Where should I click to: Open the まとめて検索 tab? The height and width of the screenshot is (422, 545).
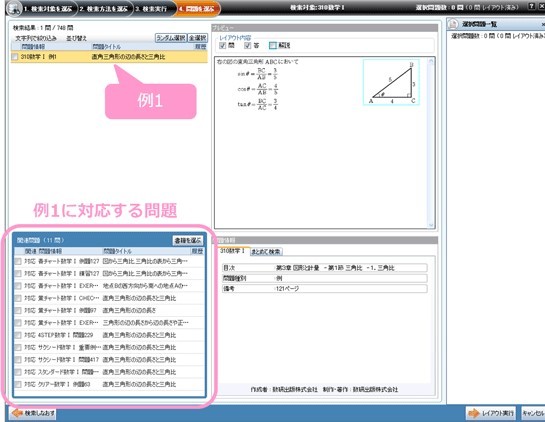[266, 252]
